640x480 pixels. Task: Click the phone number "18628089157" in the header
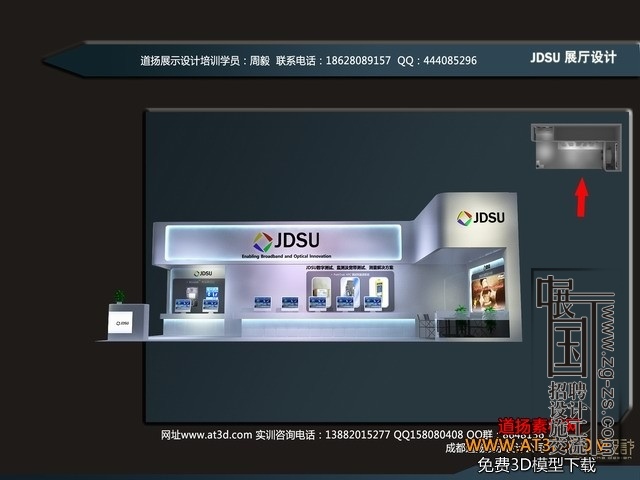tap(358, 61)
